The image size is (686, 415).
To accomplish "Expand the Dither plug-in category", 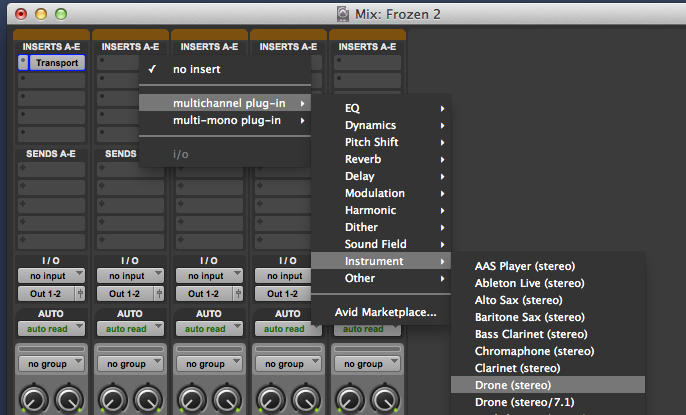I will (381, 227).
